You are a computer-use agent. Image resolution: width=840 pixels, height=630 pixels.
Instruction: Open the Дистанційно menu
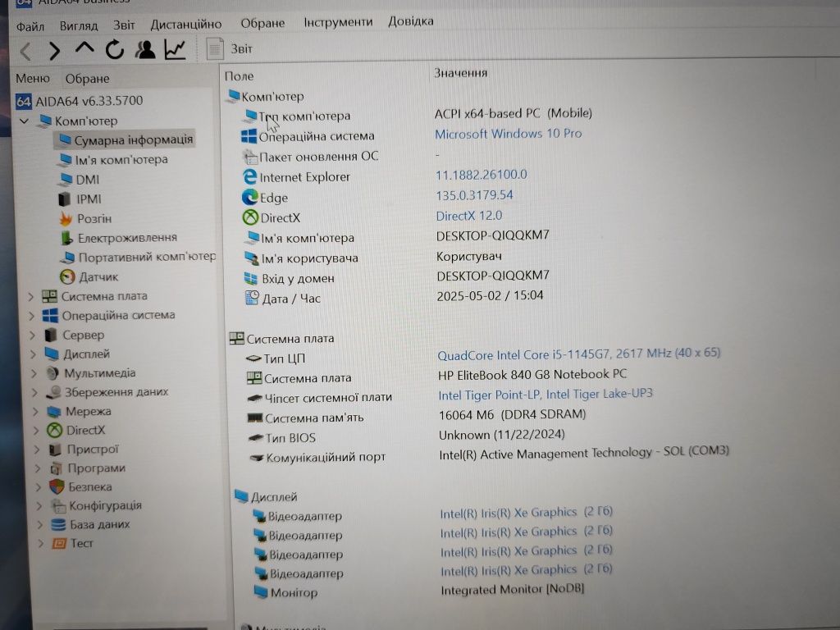[185, 24]
